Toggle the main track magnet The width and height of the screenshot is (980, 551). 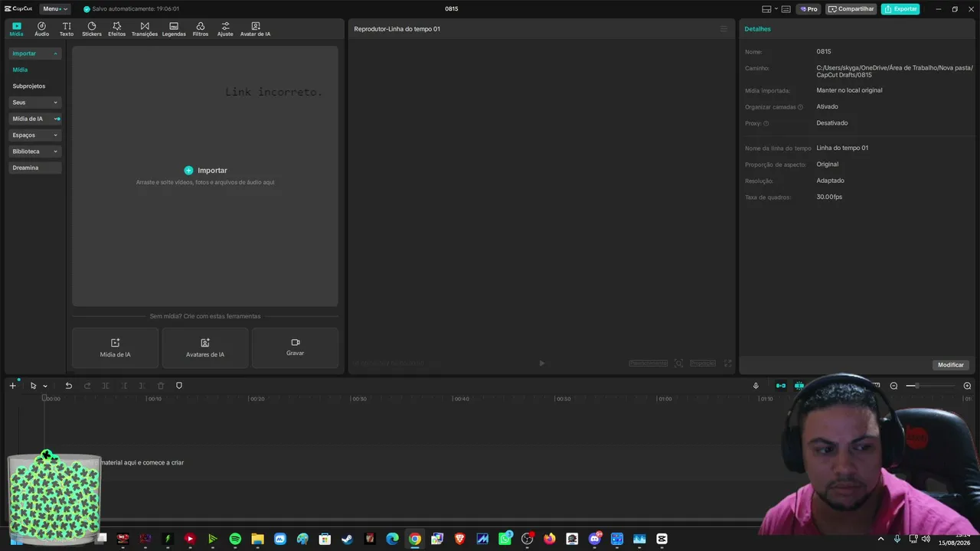coord(780,386)
